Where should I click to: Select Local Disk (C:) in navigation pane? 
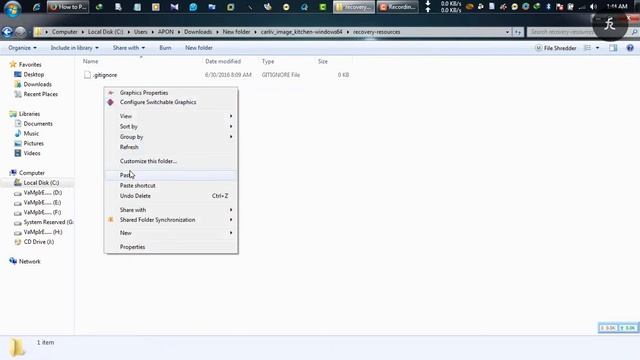coord(41,183)
